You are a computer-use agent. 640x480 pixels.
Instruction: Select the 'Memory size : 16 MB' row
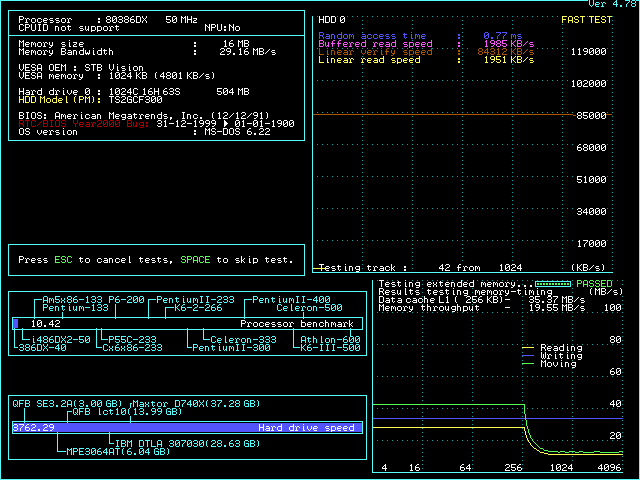134,44
